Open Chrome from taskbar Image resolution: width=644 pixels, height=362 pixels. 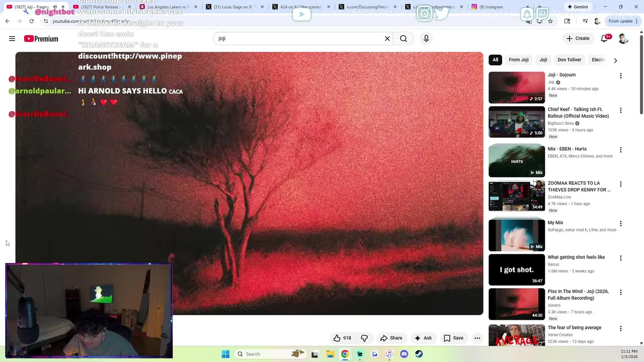tap(345, 354)
